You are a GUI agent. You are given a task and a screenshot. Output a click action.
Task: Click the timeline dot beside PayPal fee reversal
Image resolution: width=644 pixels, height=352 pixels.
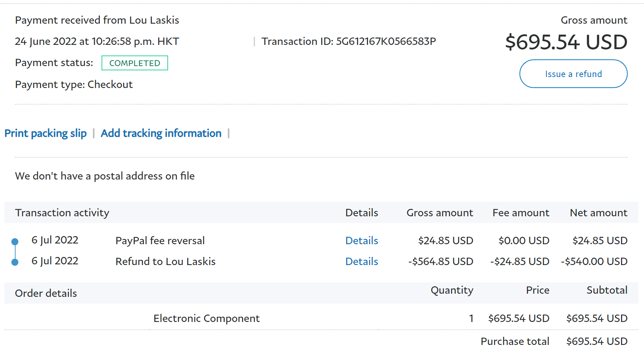click(x=15, y=242)
